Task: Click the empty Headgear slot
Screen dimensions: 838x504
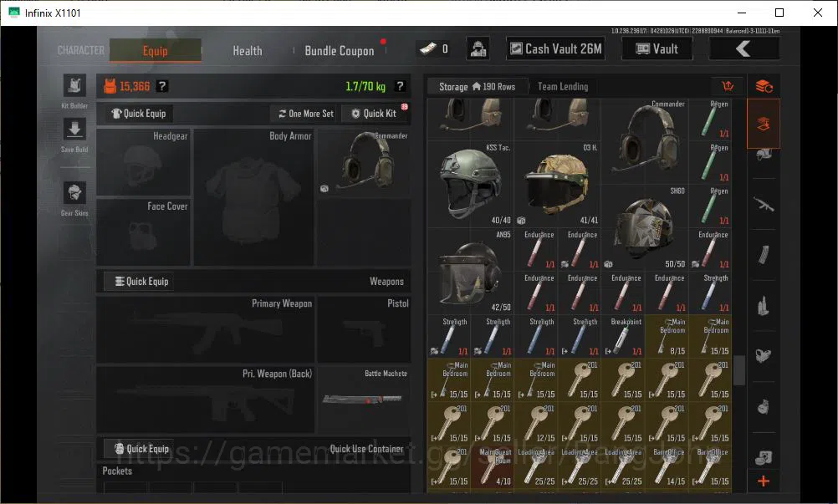Action: [x=143, y=163]
